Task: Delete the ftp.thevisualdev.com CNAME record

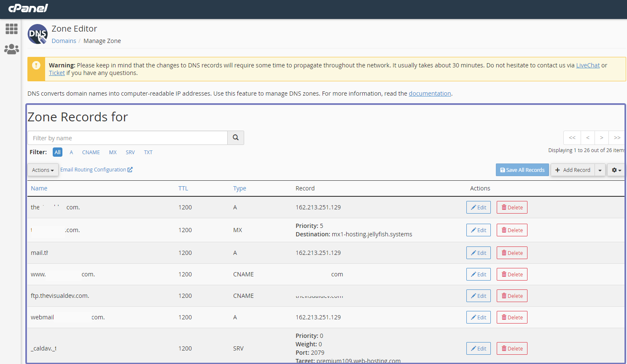Action: coord(512,296)
